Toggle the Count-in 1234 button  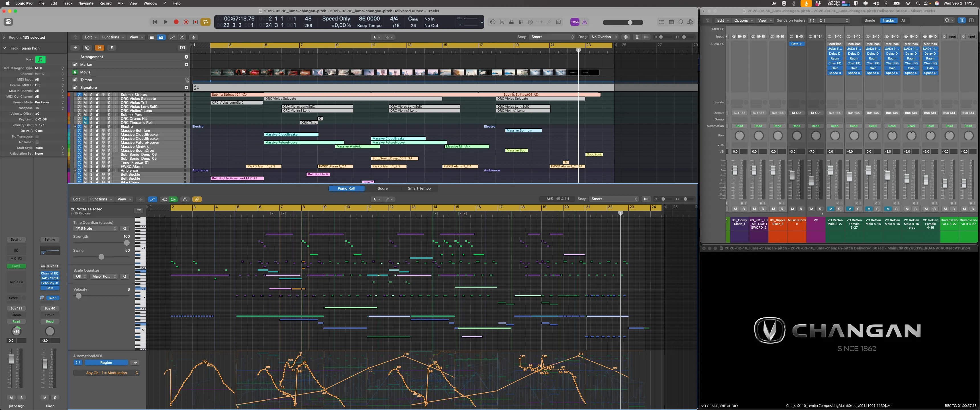click(574, 22)
